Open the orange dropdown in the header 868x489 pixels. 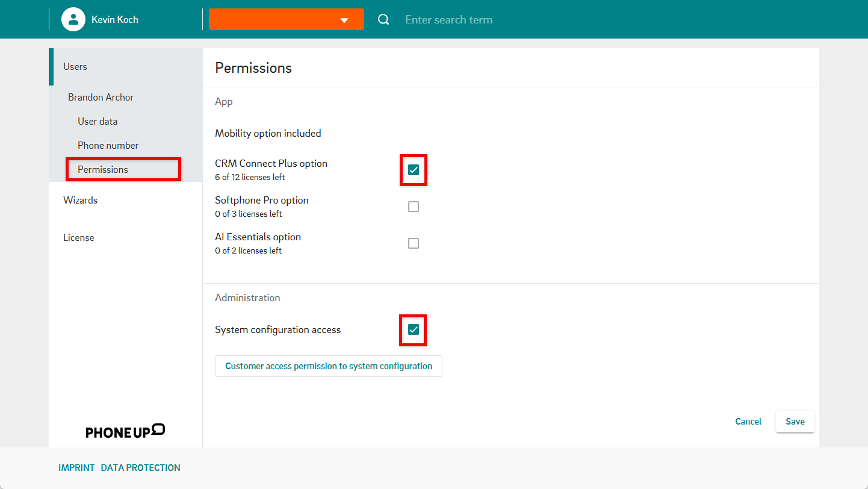[x=287, y=19]
